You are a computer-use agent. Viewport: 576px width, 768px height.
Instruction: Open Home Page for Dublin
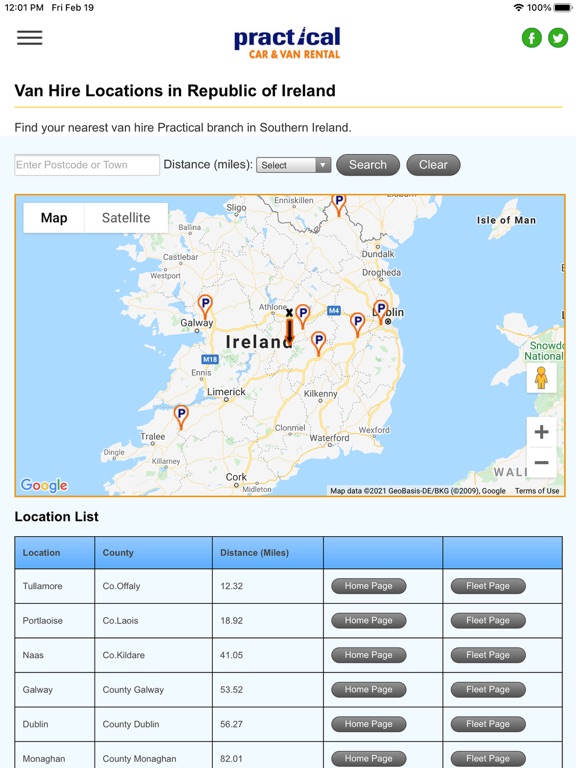[x=368, y=724]
